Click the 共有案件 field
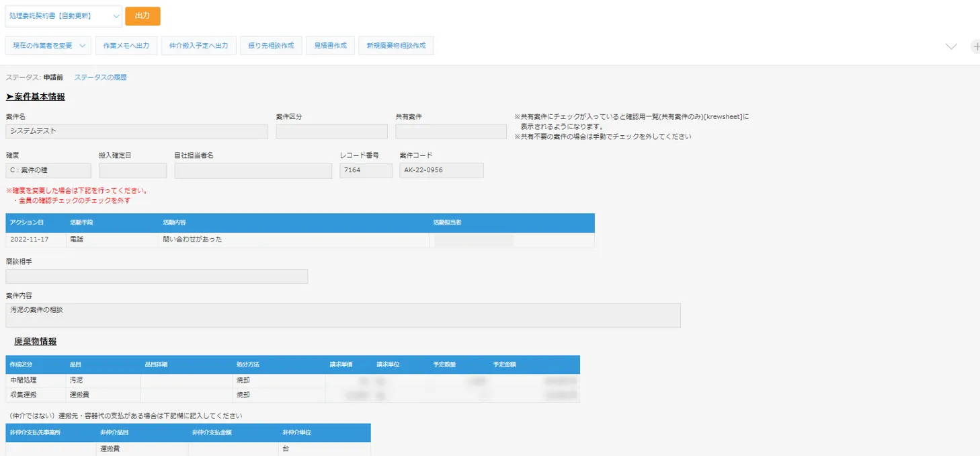The image size is (980, 456). point(451,131)
